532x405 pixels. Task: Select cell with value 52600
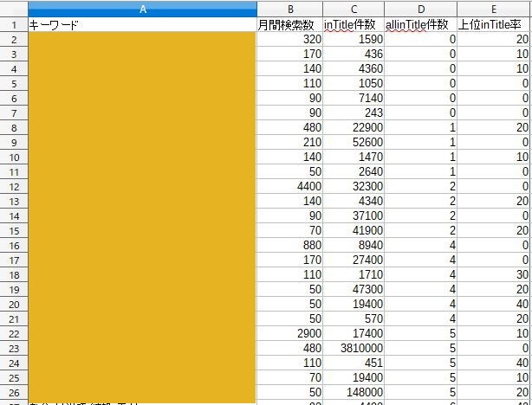[x=354, y=142]
